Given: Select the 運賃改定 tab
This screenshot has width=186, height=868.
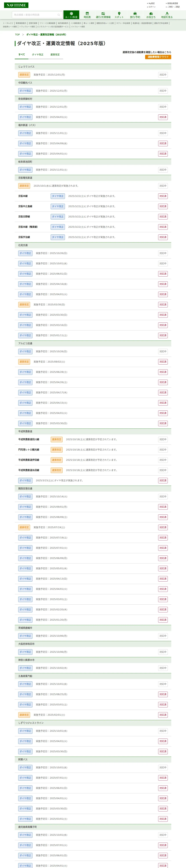Looking at the screenshot, I should 55,55.
